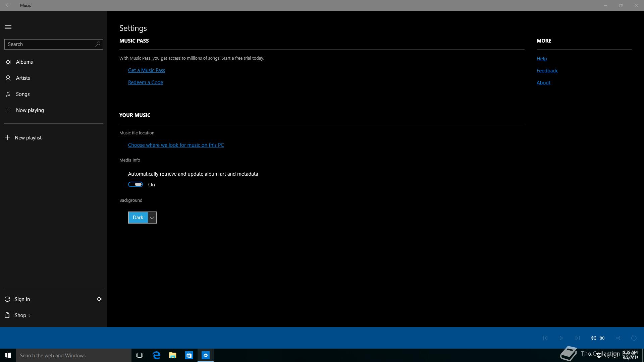Open the hamburger navigation menu
Viewport: 644px width, 362px height.
(x=8, y=27)
